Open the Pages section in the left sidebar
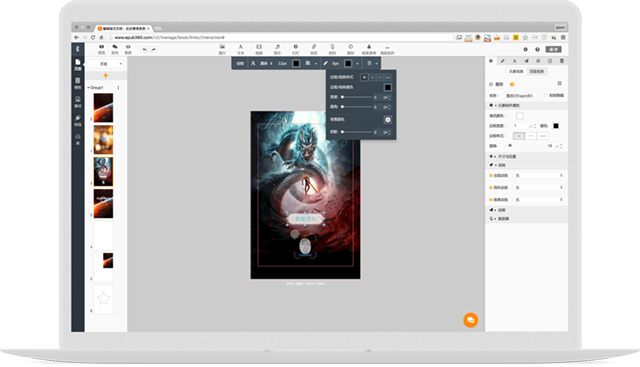 78,64
